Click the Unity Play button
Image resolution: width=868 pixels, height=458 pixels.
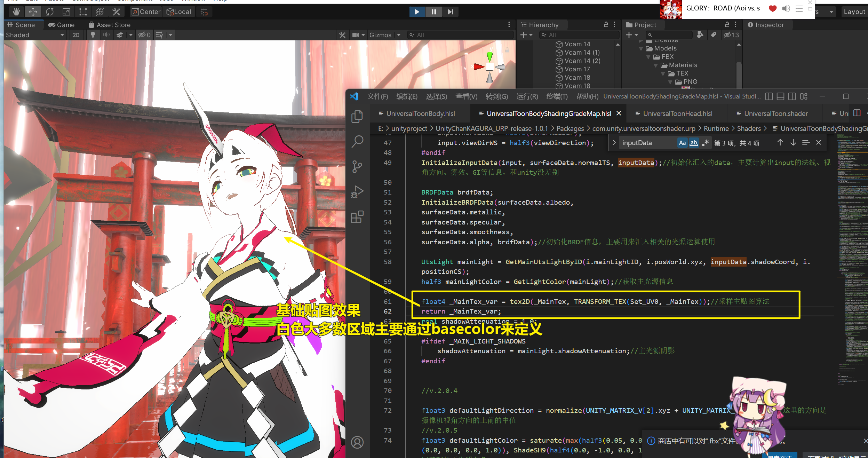[417, 12]
